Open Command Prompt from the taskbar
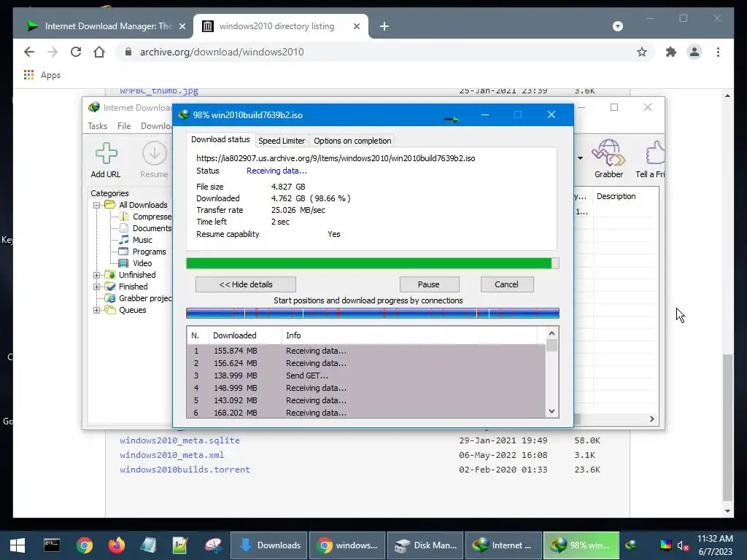 click(52, 545)
